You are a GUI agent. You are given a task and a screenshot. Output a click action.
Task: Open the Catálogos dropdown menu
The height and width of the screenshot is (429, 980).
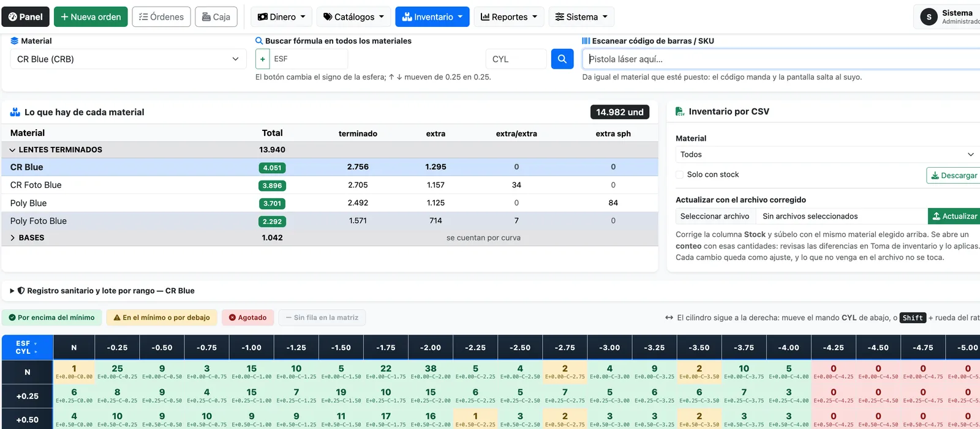pos(353,17)
